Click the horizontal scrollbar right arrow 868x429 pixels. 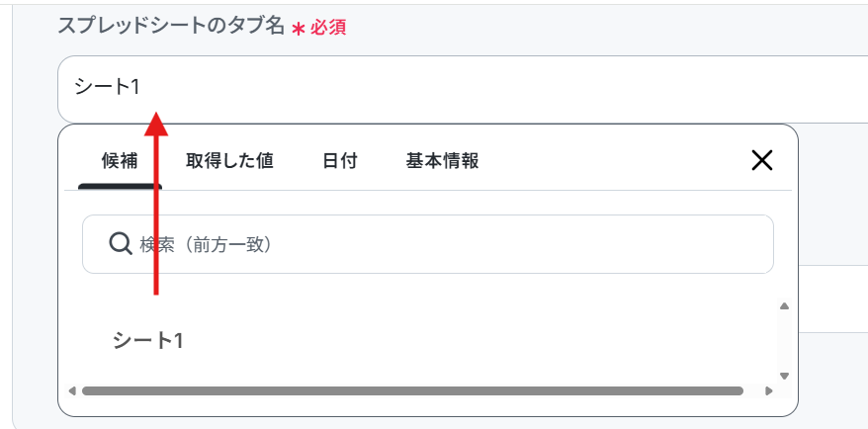(770, 391)
